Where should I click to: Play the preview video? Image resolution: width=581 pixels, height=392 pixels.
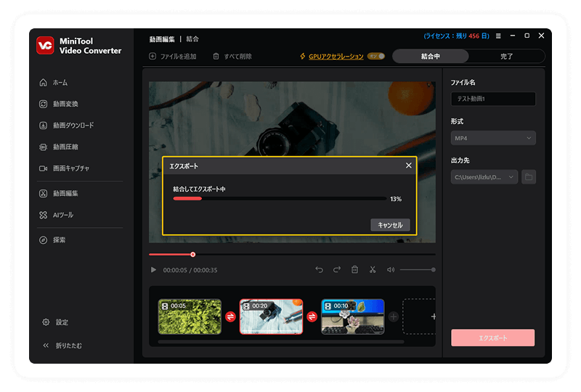pyautogui.click(x=153, y=270)
